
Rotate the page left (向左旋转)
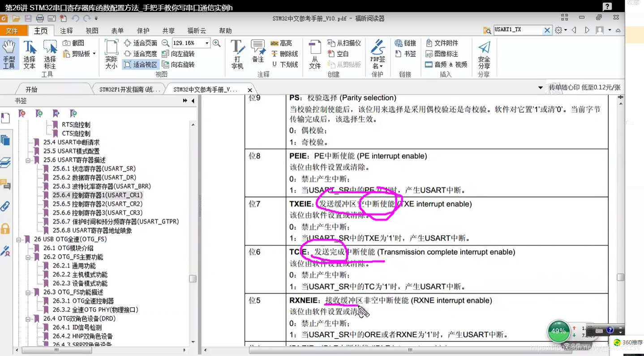click(178, 54)
